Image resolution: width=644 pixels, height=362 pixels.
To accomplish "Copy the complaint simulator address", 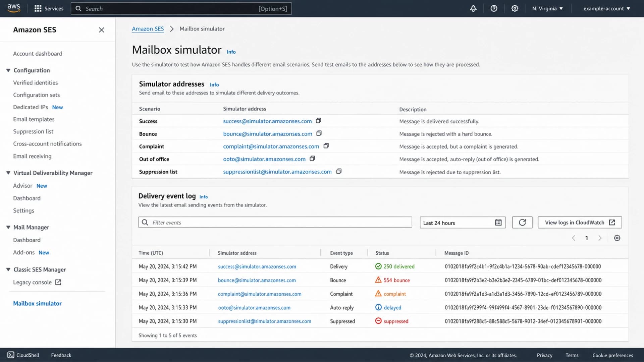I will coord(326,146).
